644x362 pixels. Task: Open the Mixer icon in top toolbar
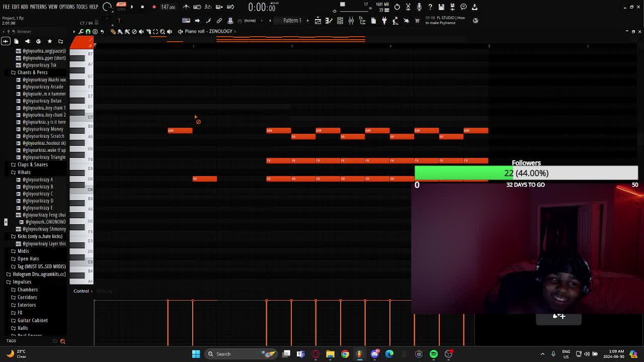(351, 21)
